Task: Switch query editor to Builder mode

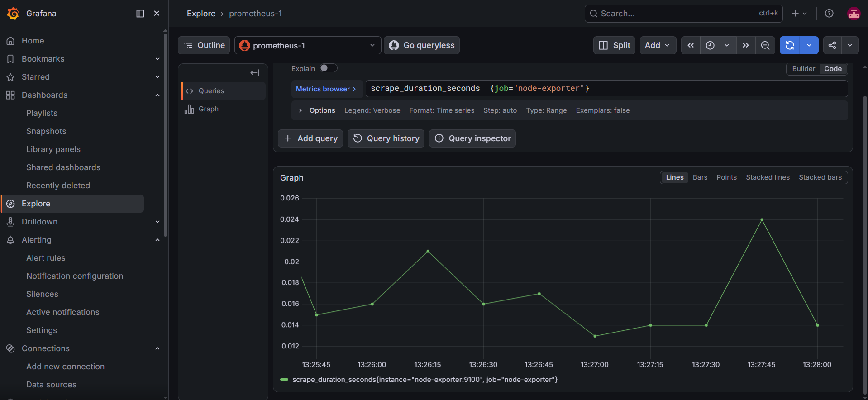Action: (x=803, y=69)
